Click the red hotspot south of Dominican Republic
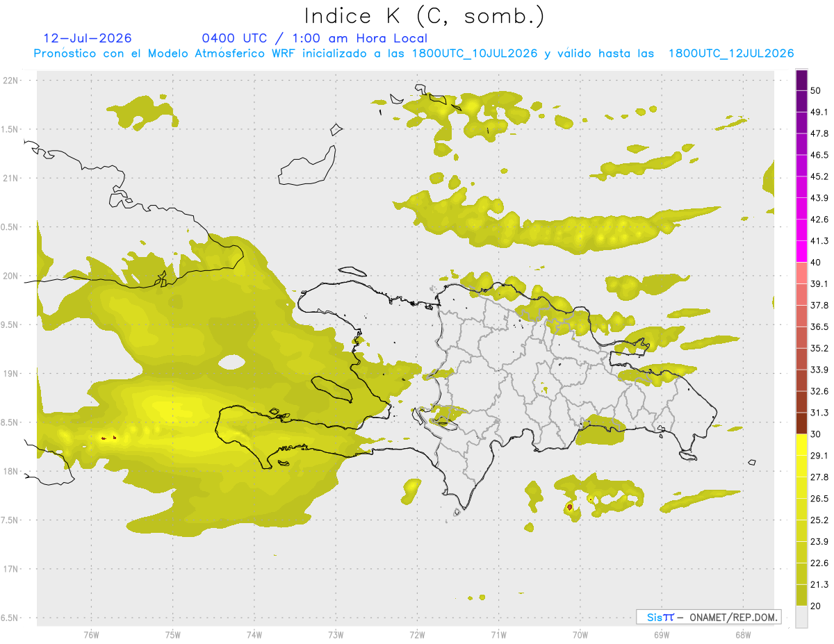Image resolution: width=834 pixels, height=644 pixels. point(570,507)
